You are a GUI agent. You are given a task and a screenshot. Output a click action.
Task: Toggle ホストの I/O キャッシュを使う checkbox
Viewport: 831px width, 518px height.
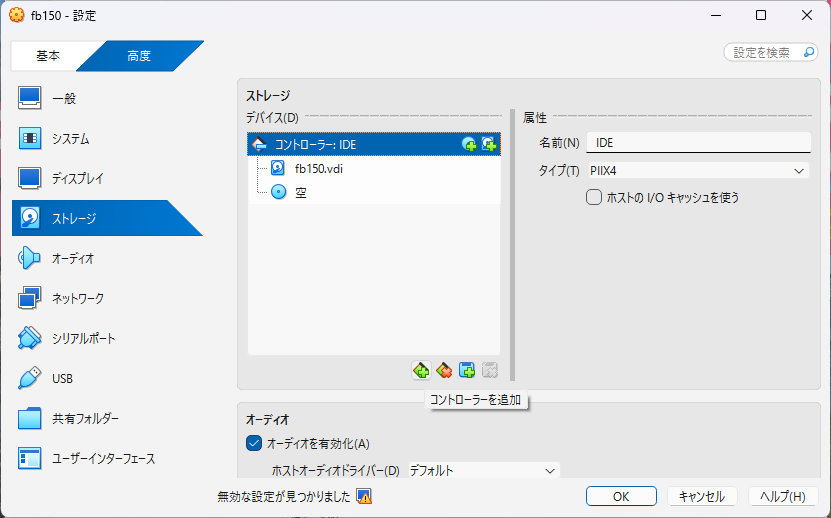pos(594,197)
